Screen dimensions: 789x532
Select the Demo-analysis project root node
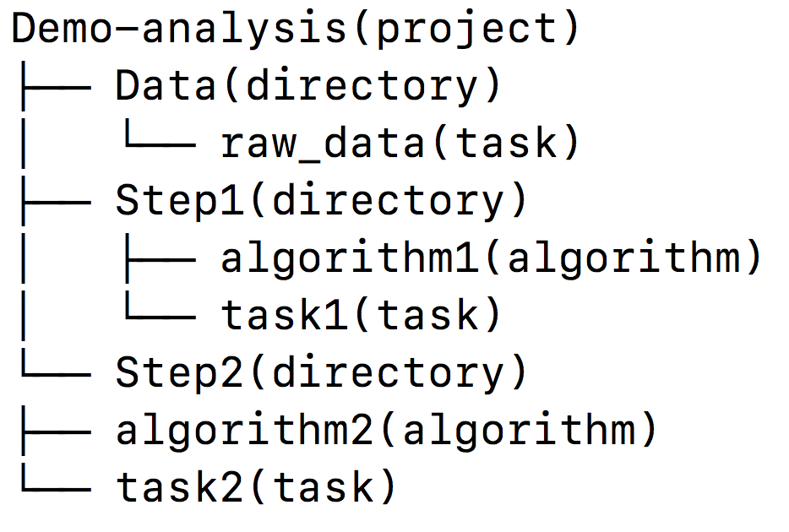(x=177, y=29)
